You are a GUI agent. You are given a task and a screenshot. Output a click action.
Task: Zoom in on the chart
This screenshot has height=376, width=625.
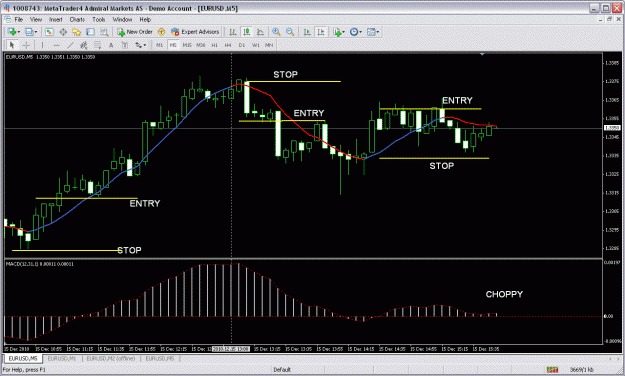(x=276, y=32)
